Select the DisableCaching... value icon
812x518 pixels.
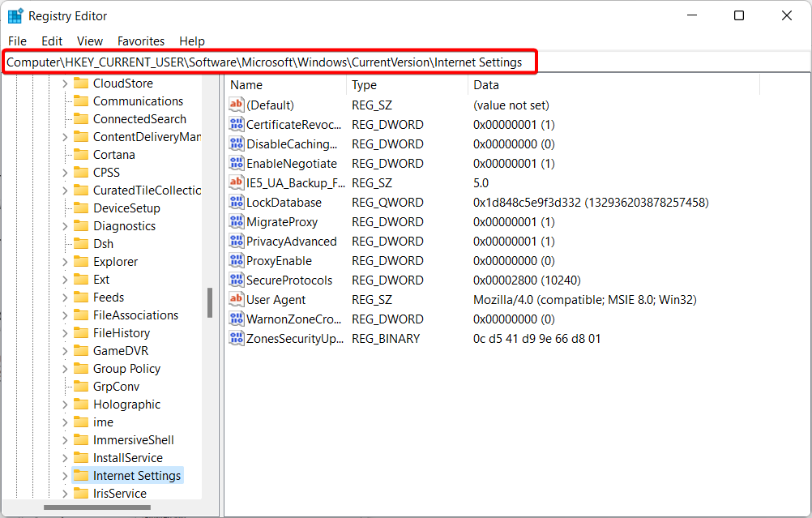point(236,143)
